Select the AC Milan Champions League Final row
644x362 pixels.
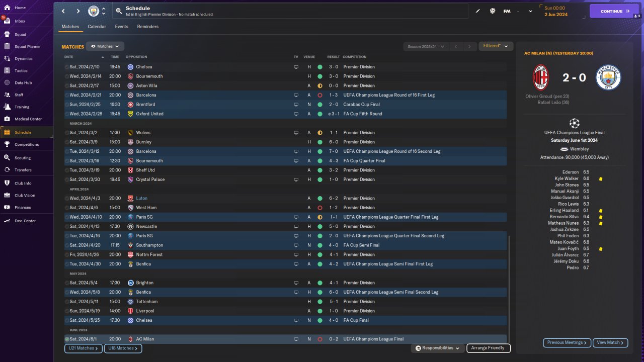coord(285,339)
